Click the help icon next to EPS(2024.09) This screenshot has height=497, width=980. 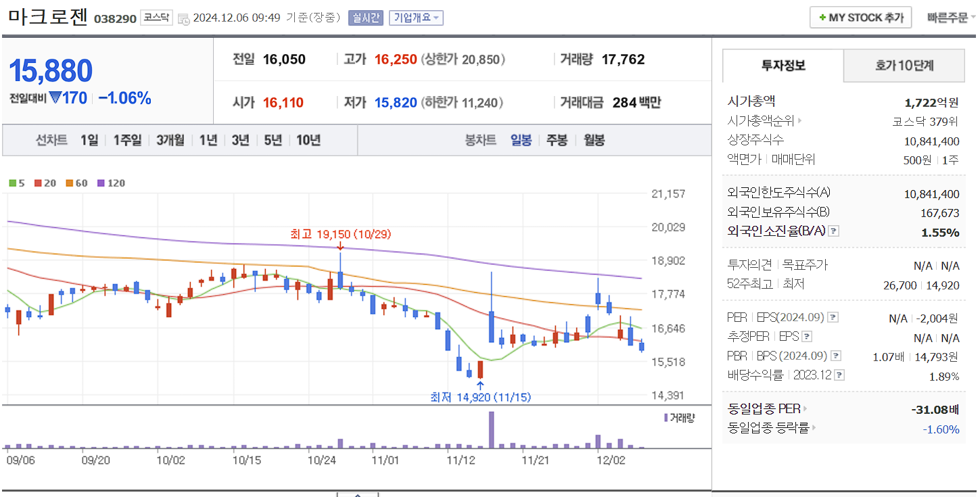pos(833,318)
